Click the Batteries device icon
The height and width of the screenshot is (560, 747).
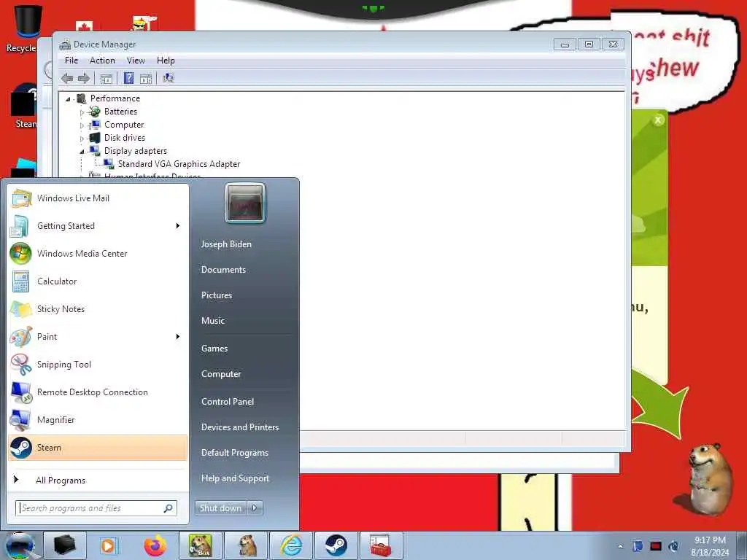[x=96, y=112]
